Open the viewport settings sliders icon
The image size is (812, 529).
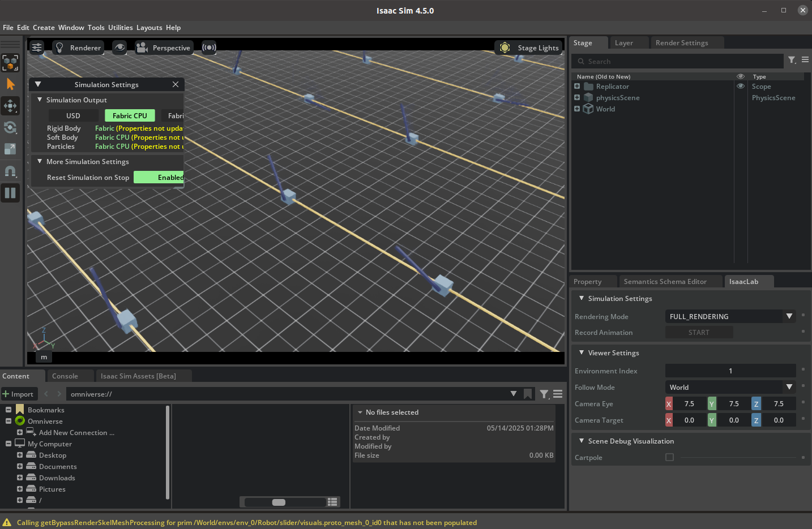[37, 48]
